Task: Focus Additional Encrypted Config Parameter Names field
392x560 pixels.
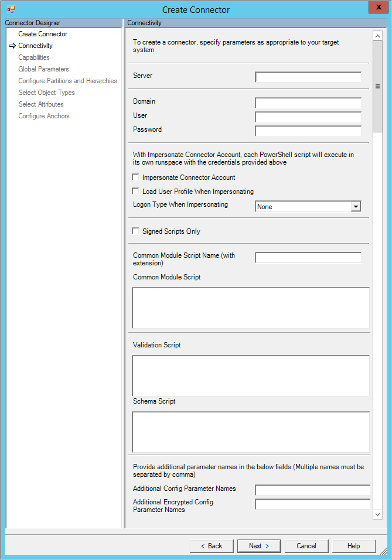Action: pyautogui.click(x=313, y=504)
